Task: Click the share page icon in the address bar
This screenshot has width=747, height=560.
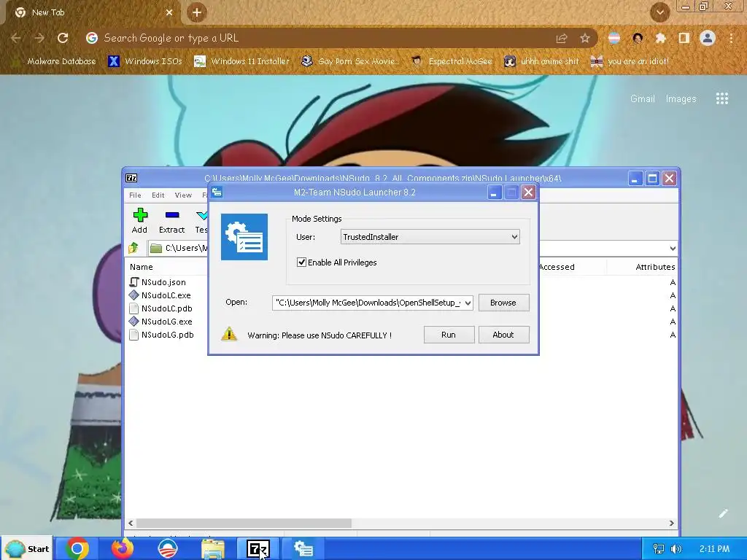Action: 562,38
